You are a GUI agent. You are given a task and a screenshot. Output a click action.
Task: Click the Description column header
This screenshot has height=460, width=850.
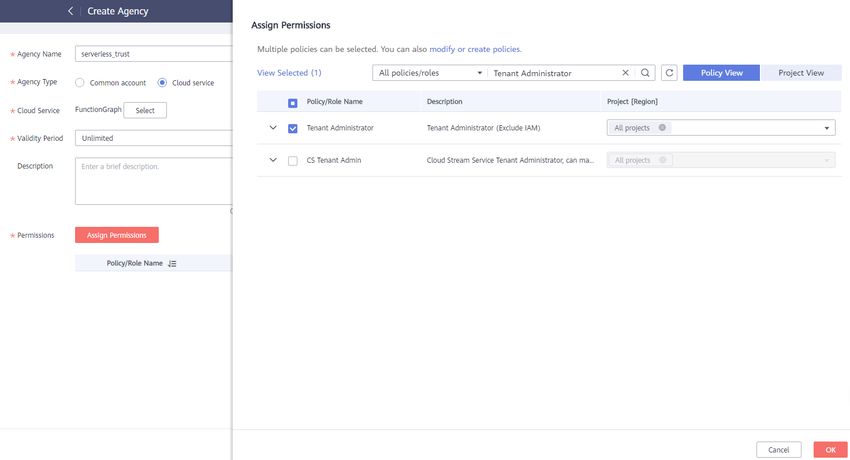[445, 101]
